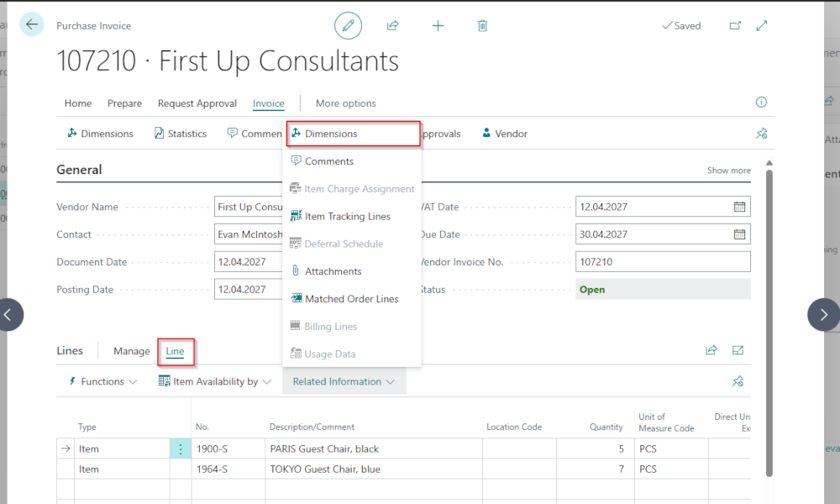
Task: Click Location Code column header
Action: 514,427
